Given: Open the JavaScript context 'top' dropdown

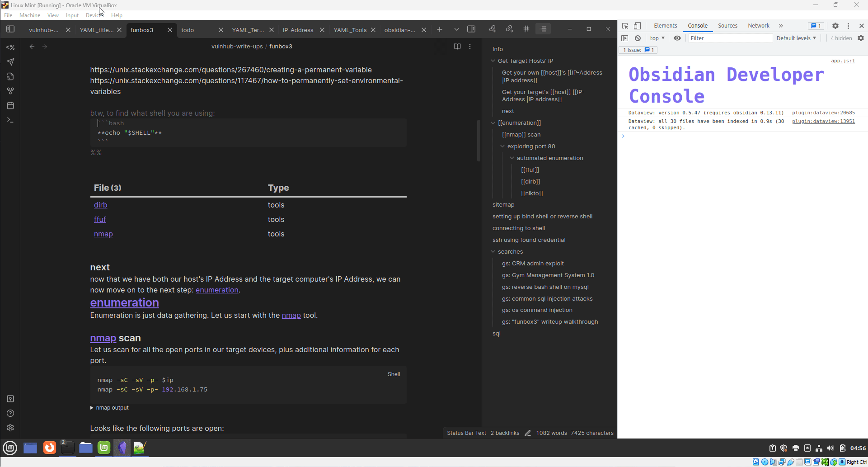Looking at the screenshot, I should [657, 38].
